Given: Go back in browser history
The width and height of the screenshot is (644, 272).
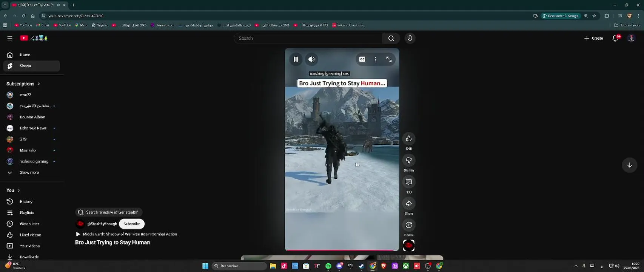Looking at the screenshot, I should point(5,16).
